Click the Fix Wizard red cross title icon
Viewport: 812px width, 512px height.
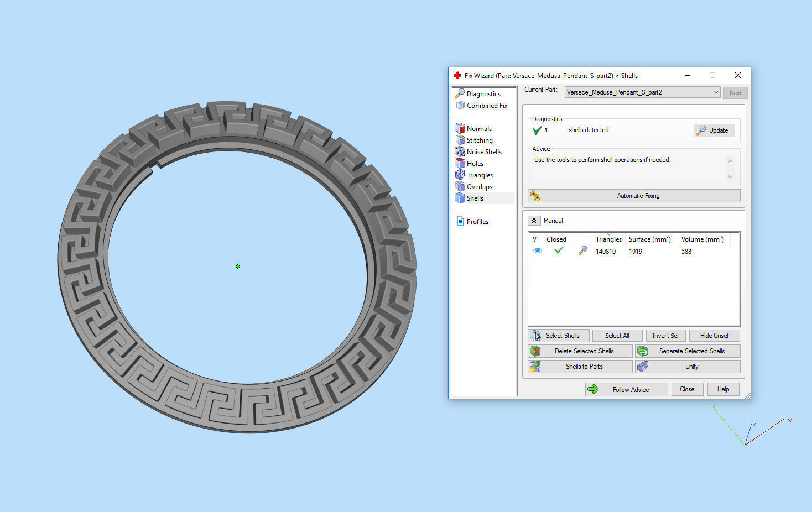[x=457, y=76]
